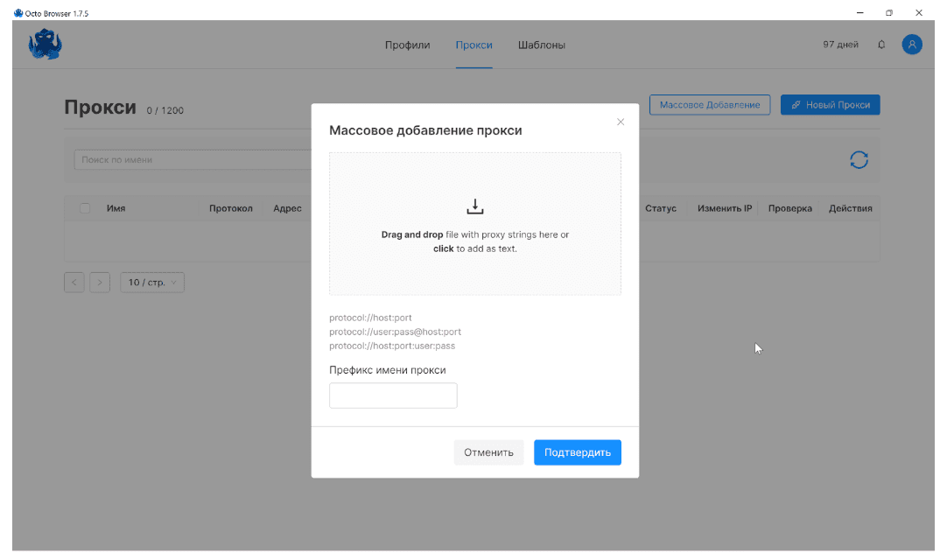947x560 pixels.
Task: Click the Отменить button
Action: tap(488, 452)
